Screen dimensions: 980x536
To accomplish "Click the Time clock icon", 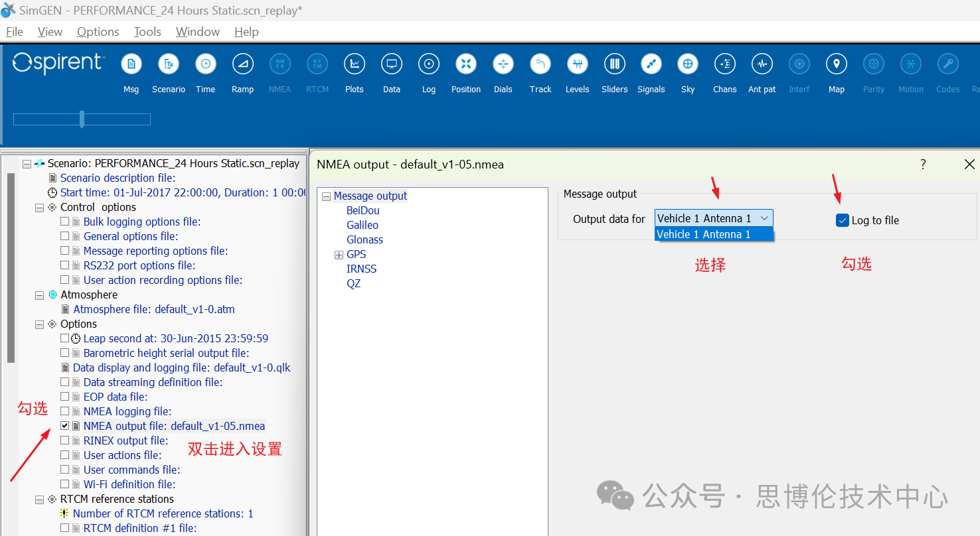I will (206, 64).
